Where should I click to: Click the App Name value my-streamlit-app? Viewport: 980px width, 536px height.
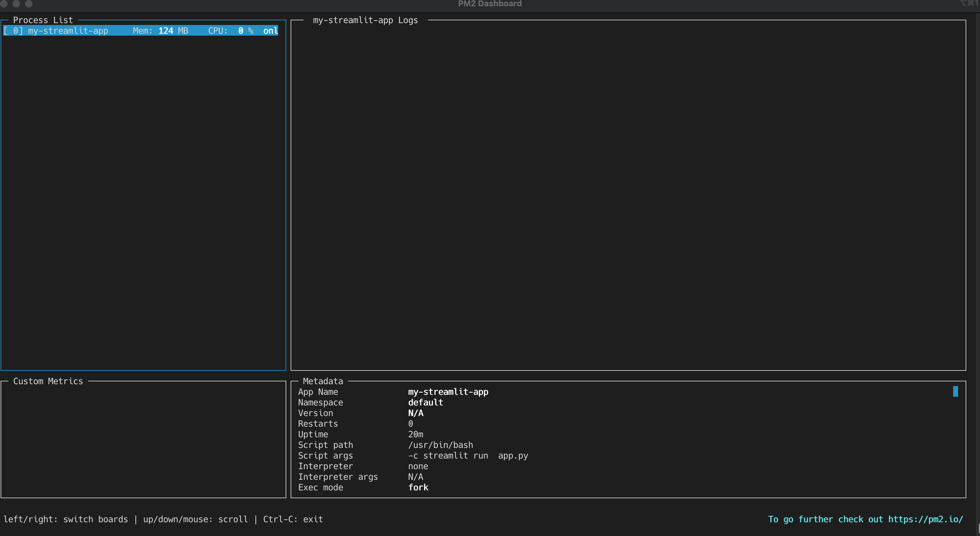pyautogui.click(x=448, y=392)
